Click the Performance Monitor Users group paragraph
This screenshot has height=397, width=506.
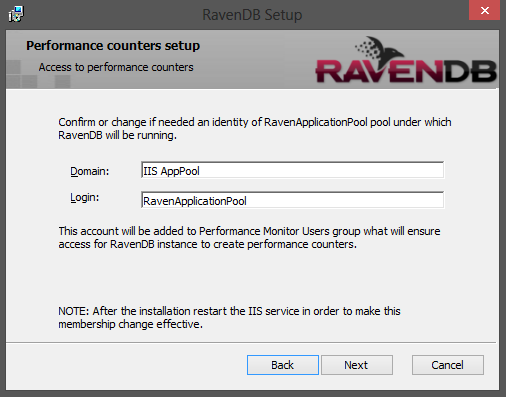249,238
